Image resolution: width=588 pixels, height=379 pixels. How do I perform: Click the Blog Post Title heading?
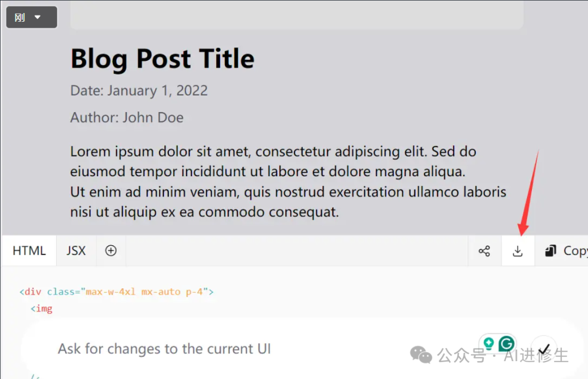162,58
